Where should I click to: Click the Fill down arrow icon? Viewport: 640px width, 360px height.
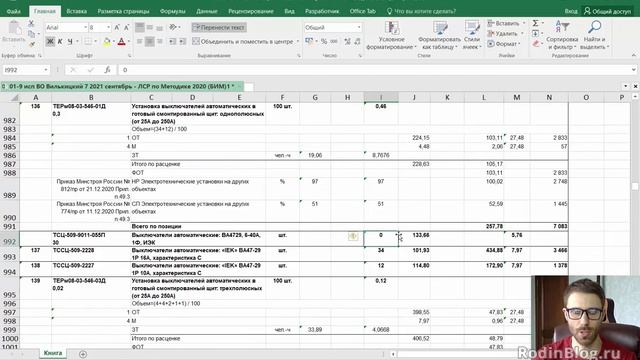click(536, 33)
